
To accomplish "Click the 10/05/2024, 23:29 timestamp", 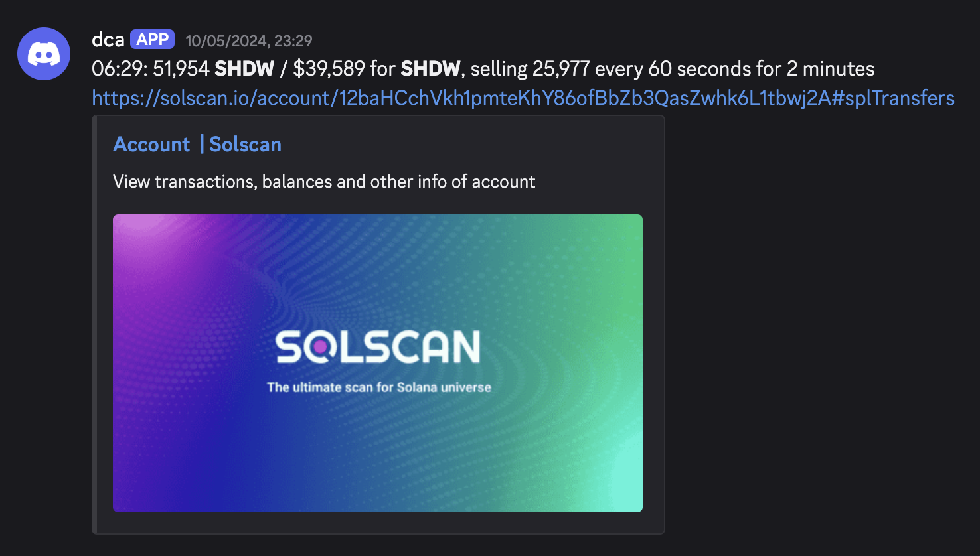I will pos(249,40).
